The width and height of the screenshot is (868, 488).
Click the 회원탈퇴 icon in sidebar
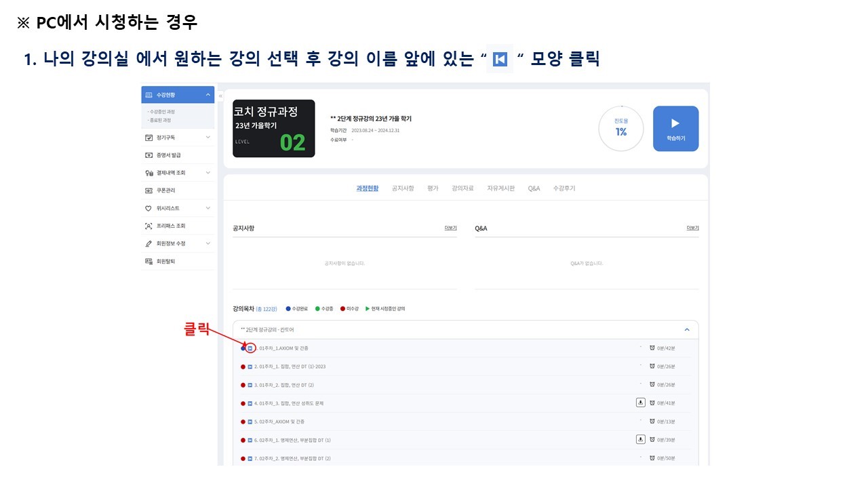149,261
